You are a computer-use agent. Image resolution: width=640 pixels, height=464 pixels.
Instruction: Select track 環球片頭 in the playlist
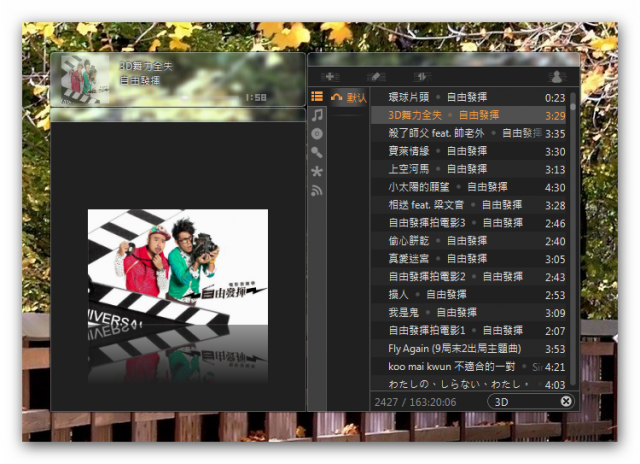468,98
